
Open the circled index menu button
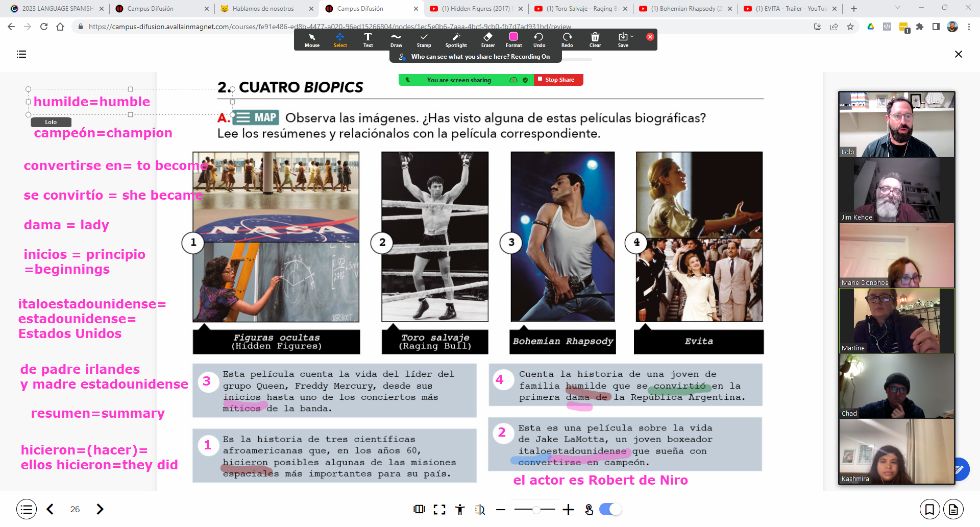tap(27, 509)
